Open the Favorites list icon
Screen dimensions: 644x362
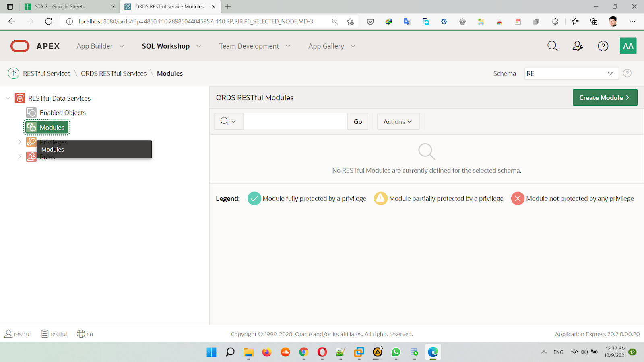point(575,21)
